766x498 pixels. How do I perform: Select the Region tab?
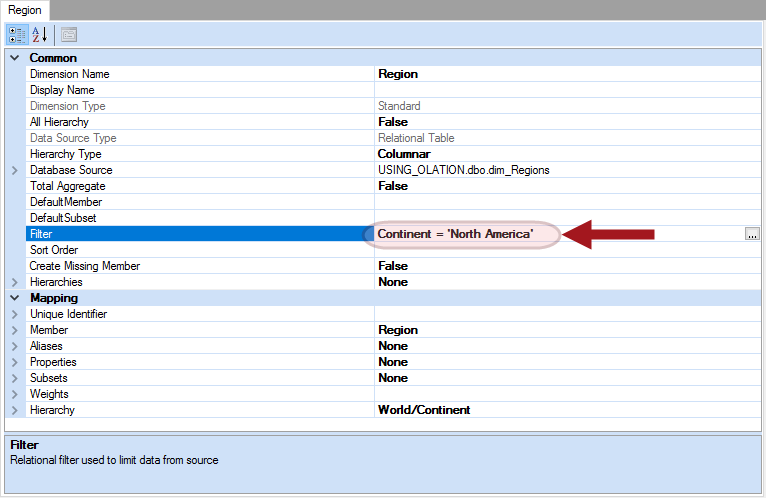(x=25, y=9)
